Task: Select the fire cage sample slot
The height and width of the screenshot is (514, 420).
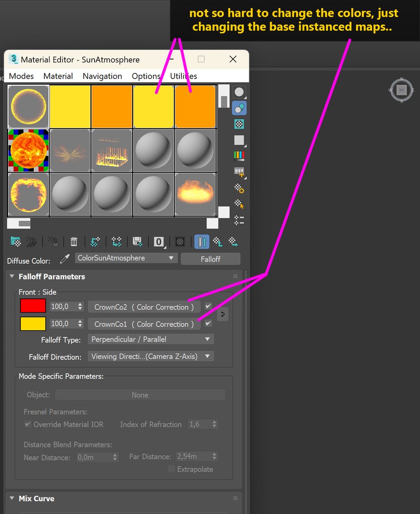Action: 112,150
